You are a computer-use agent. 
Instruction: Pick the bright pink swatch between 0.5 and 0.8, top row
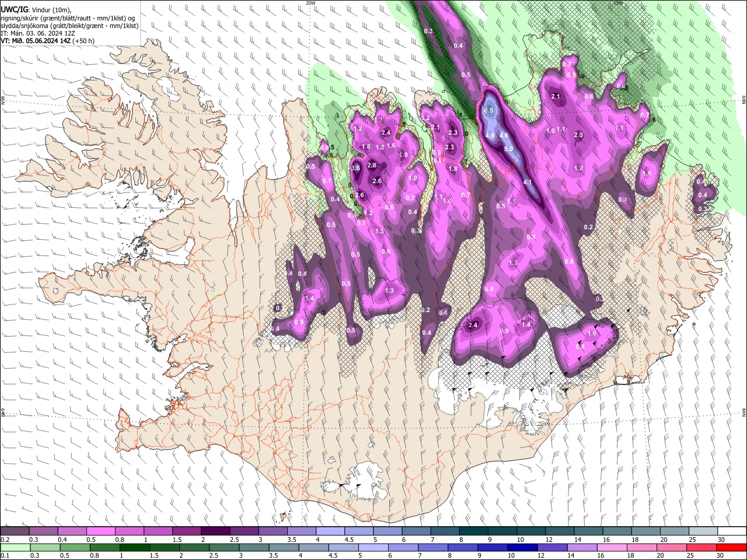pyautogui.click(x=100, y=531)
